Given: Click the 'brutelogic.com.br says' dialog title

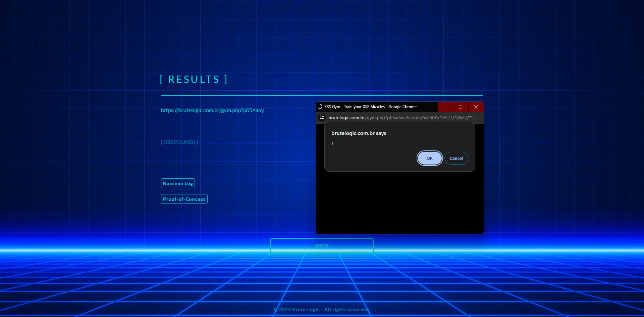Looking at the screenshot, I should click(359, 133).
